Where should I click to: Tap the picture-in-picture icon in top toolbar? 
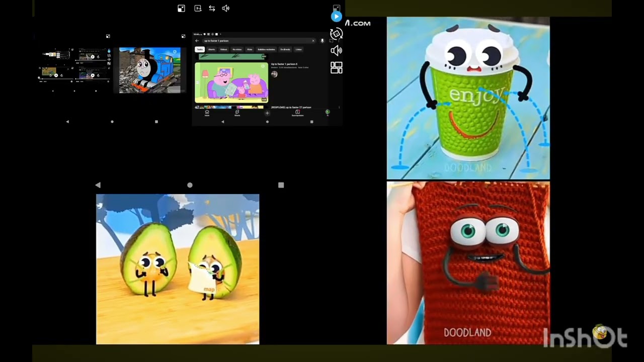point(181,9)
